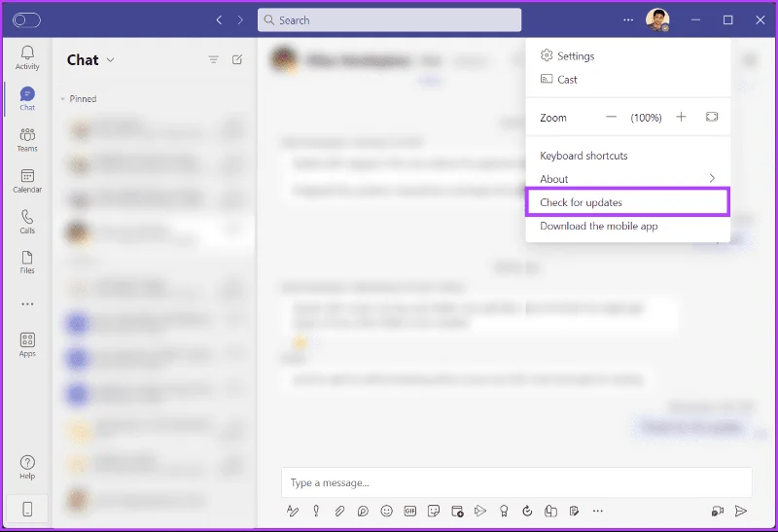778x532 pixels.
Task: Filter the chat list
Action: coord(213,60)
